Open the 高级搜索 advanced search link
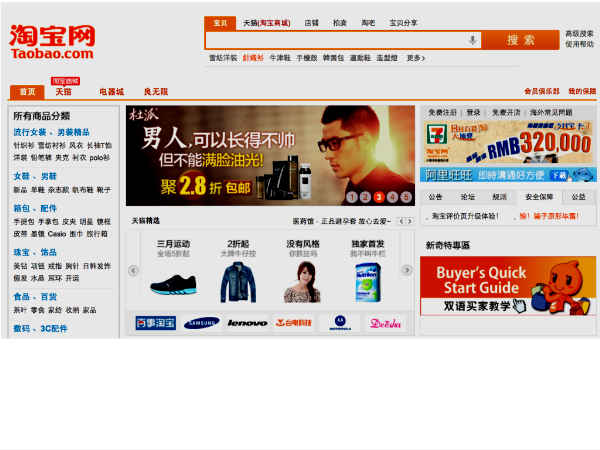The image size is (600, 450). coord(579,34)
